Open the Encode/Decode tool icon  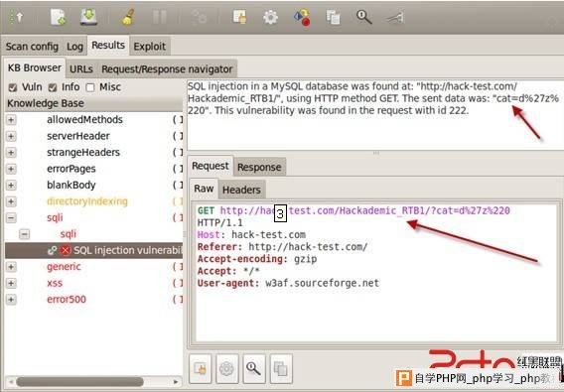click(302, 17)
